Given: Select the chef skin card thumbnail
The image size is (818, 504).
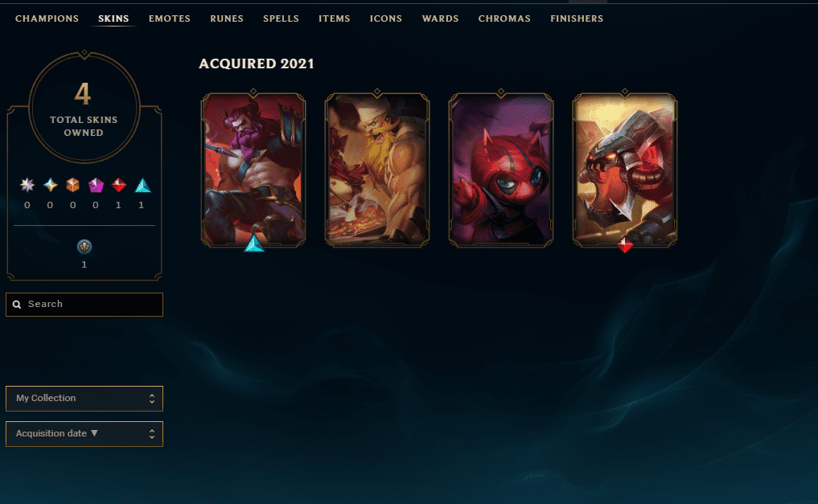Looking at the screenshot, I should click(377, 170).
